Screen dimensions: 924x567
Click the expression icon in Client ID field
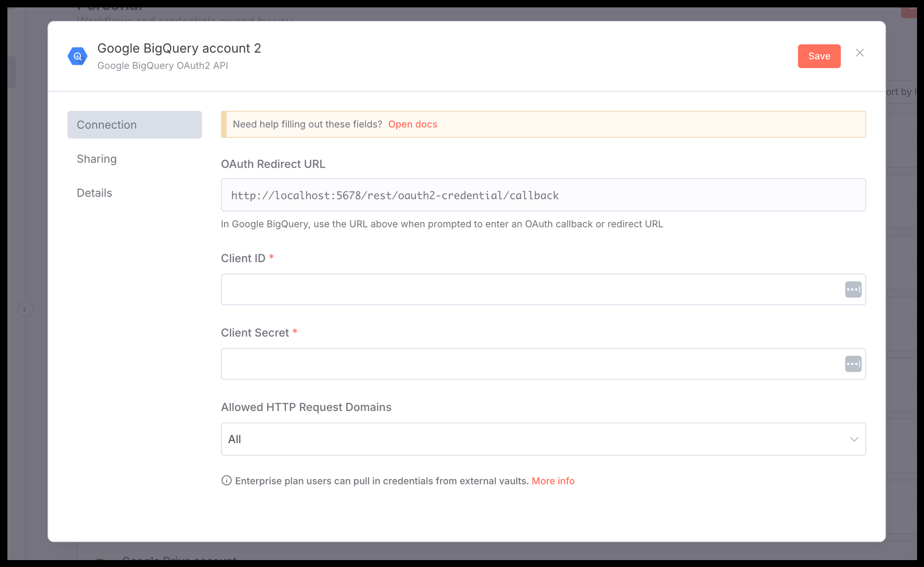[853, 290]
